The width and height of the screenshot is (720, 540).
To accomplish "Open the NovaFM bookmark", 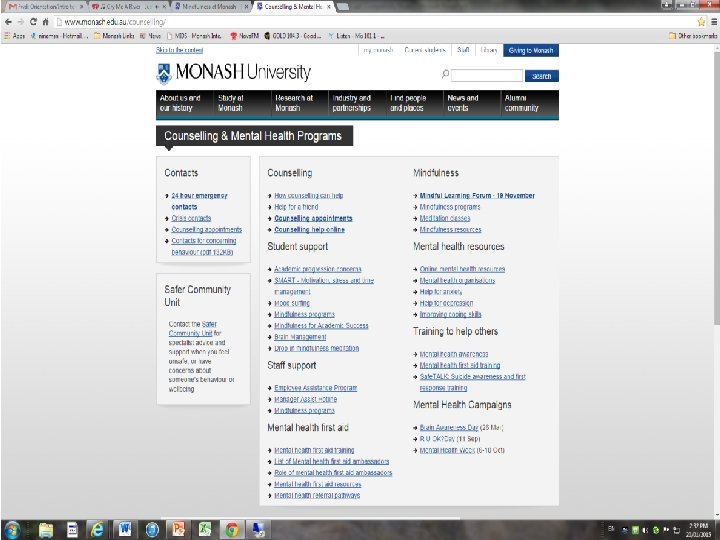I will coord(244,36).
